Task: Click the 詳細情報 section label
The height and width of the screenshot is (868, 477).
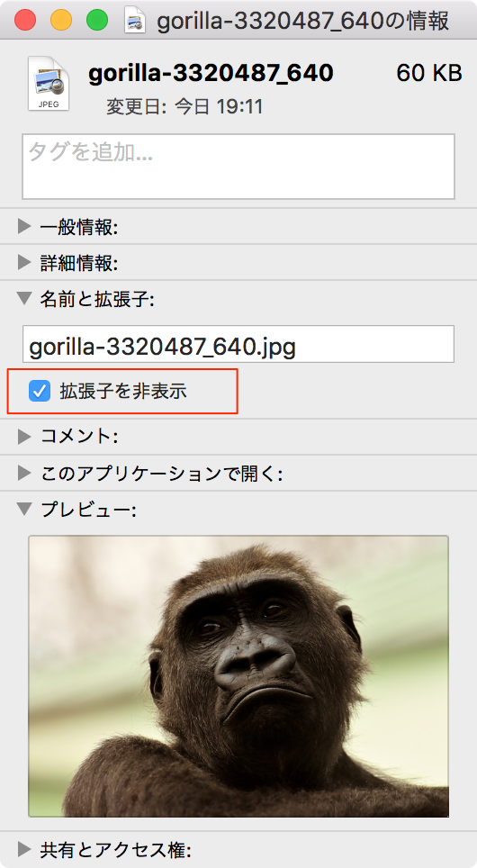Action: [x=78, y=263]
